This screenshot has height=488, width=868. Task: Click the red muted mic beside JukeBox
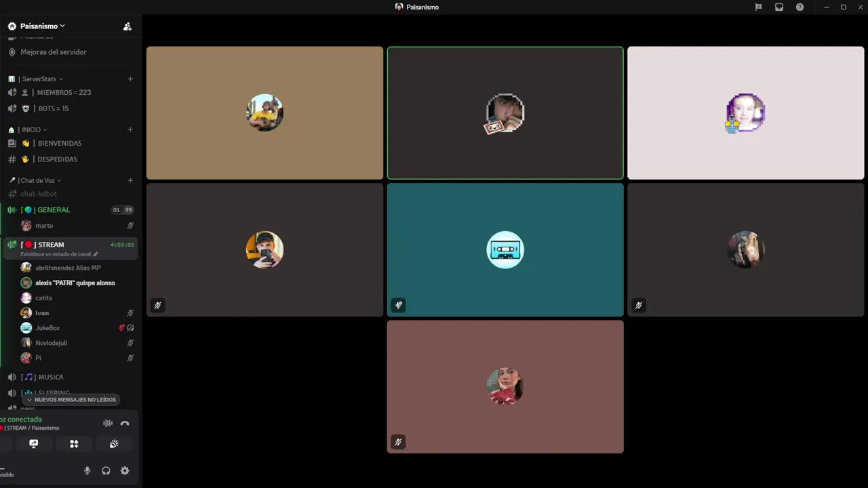121,328
